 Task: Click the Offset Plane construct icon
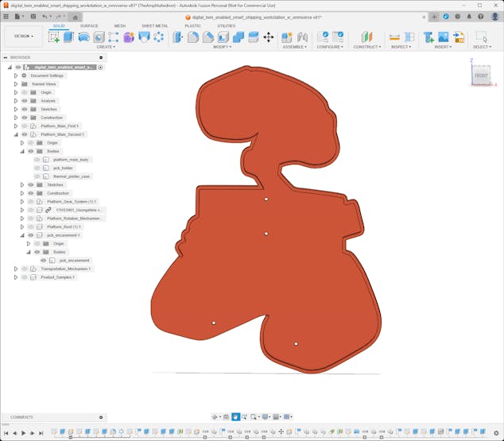pyautogui.click(x=366, y=37)
